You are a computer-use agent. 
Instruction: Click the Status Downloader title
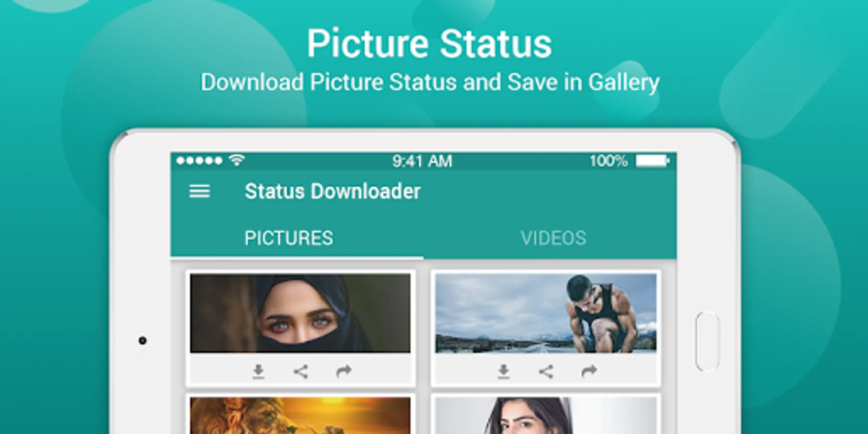click(x=333, y=191)
